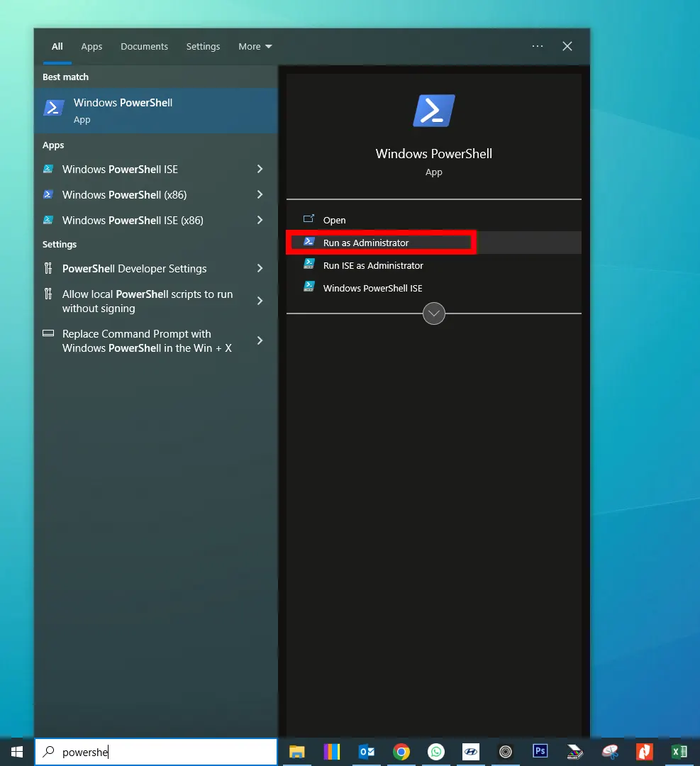700x766 pixels.
Task: Open the colorful striped taskbar app
Action: tap(332, 752)
